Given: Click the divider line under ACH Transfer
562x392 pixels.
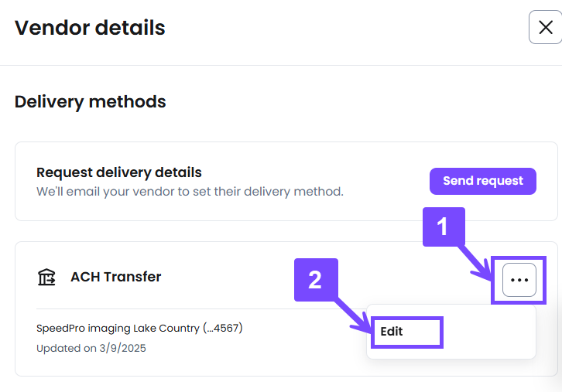Looking at the screenshot, I should point(200,308).
